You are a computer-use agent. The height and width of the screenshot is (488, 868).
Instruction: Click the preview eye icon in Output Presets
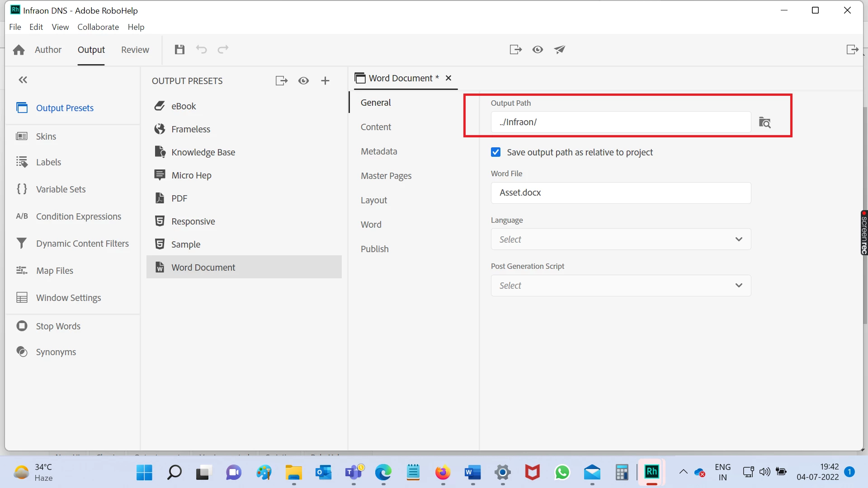coord(303,81)
